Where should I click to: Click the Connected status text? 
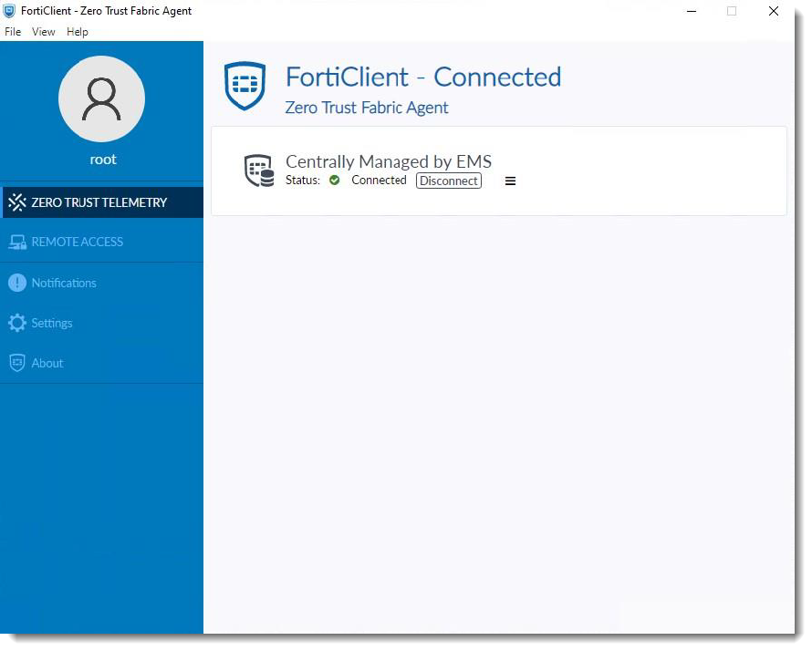tap(379, 181)
